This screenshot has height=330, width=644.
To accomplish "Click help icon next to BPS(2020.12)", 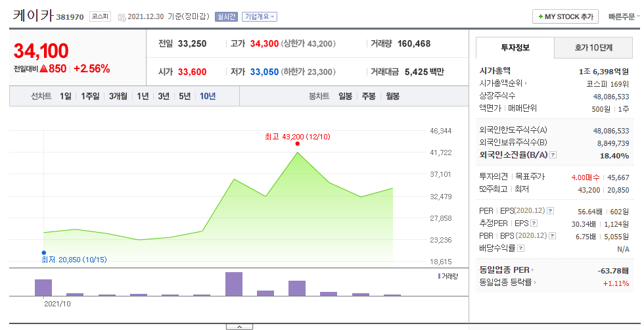I will click(x=553, y=236).
